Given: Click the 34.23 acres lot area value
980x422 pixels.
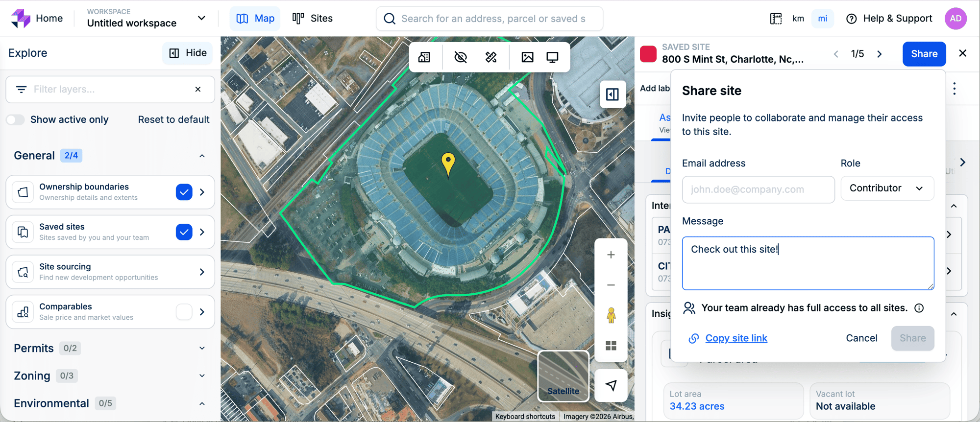Looking at the screenshot, I should [697, 406].
